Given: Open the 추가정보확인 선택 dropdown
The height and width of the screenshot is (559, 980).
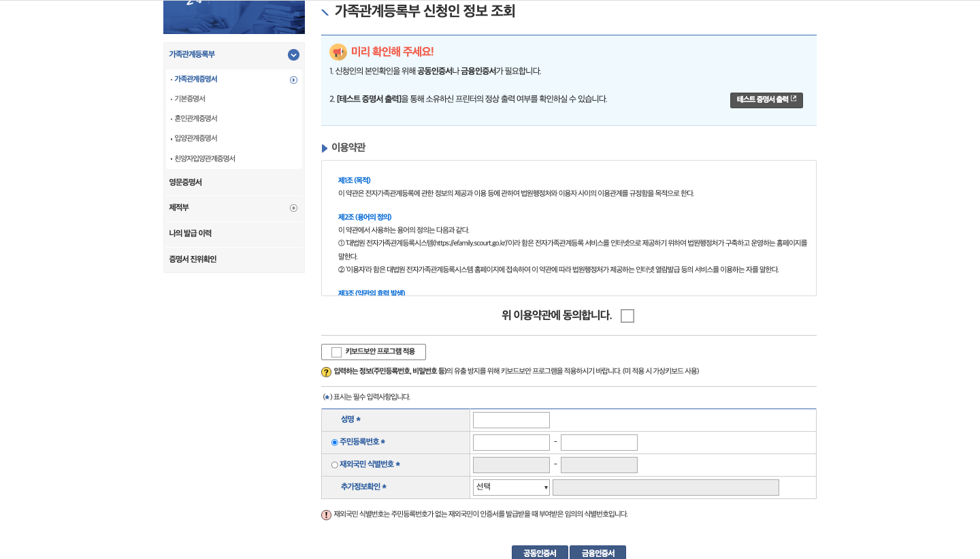Looking at the screenshot, I should tap(511, 488).
